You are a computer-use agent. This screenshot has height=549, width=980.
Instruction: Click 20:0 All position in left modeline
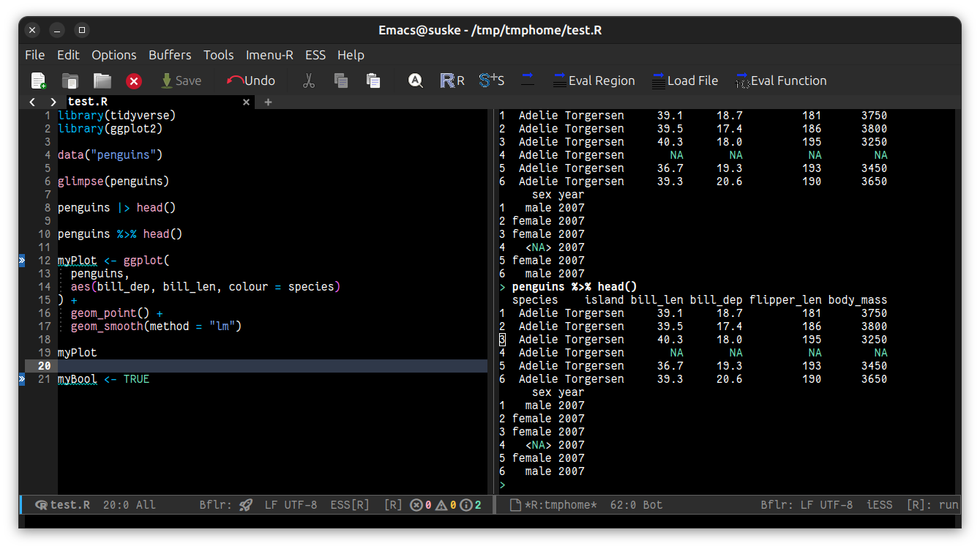(x=130, y=505)
